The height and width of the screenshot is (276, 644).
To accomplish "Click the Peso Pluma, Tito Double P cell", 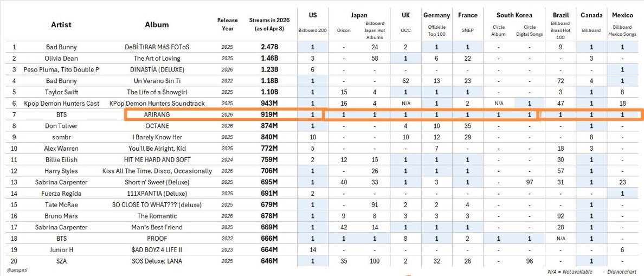I will [x=61, y=69].
